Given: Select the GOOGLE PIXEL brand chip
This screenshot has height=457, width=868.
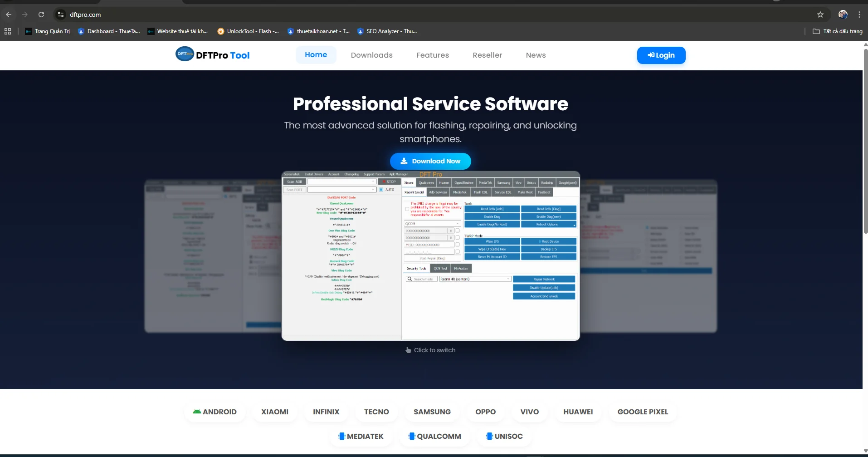Looking at the screenshot, I should tap(643, 412).
